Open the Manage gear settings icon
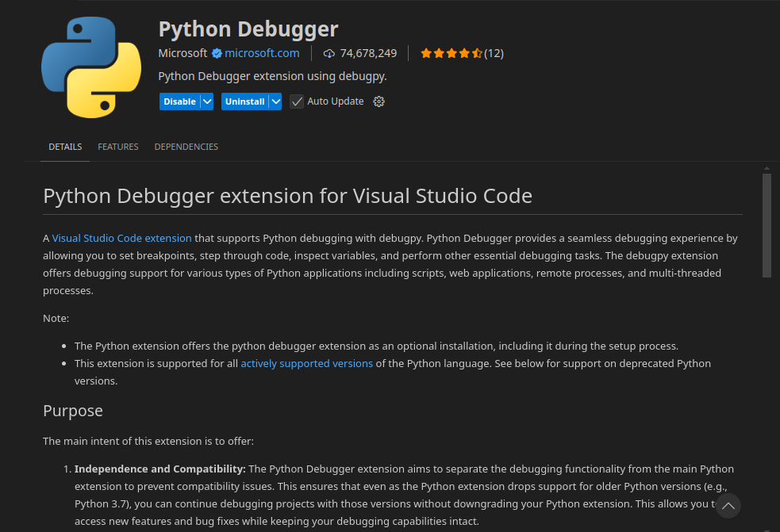 point(378,101)
